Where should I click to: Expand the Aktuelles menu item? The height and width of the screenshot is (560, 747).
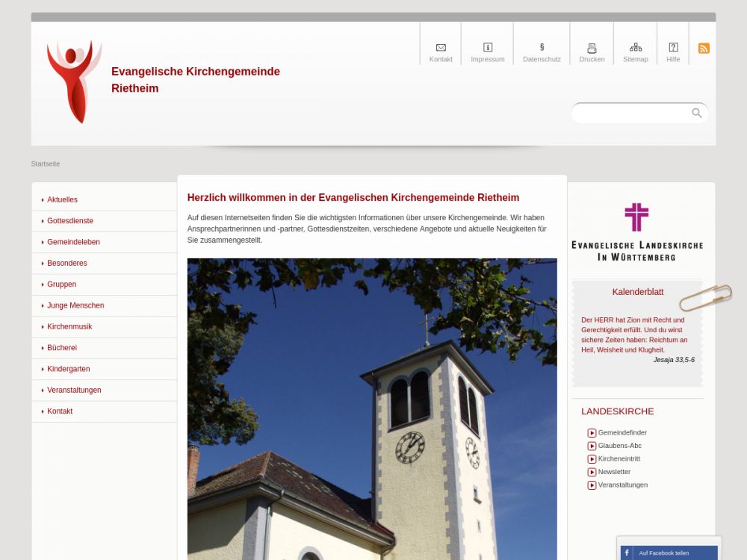point(62,200)
